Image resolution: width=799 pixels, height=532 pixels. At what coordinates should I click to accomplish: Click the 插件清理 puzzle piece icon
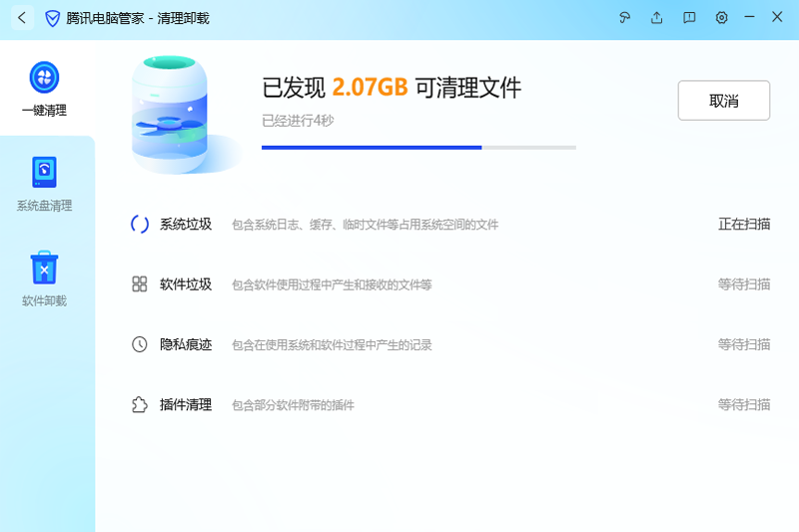point(140,404)
